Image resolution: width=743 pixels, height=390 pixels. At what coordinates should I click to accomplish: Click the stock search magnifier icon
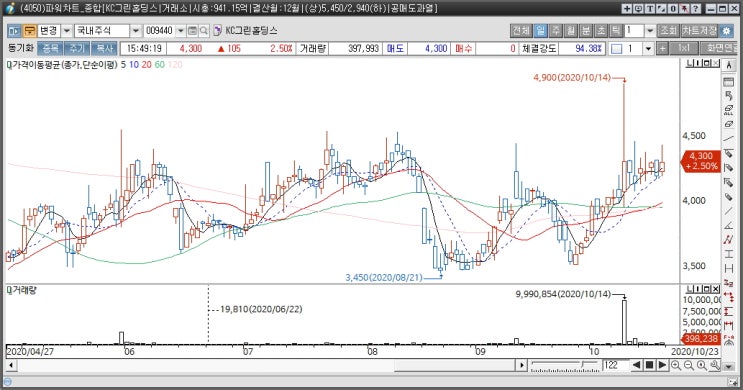(204, 31)
